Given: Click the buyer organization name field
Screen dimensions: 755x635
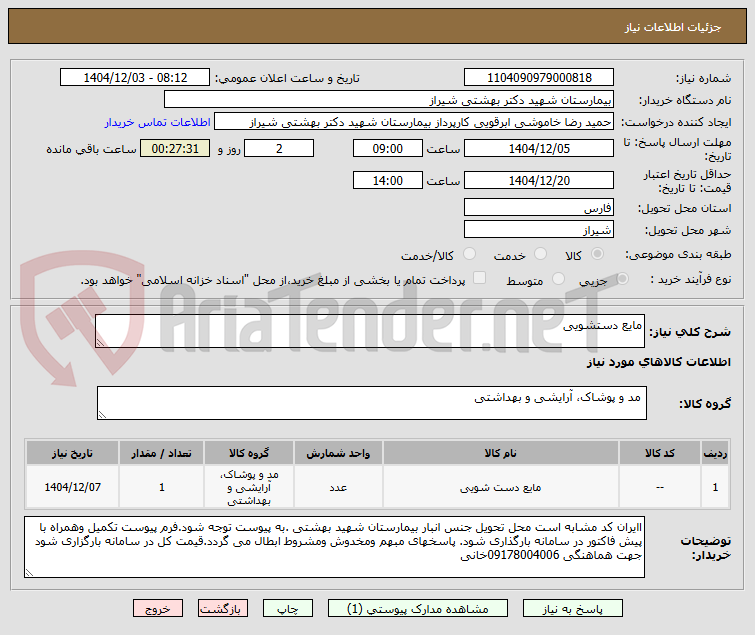Looking at the screenshot, I should click(x=389, y=99).
